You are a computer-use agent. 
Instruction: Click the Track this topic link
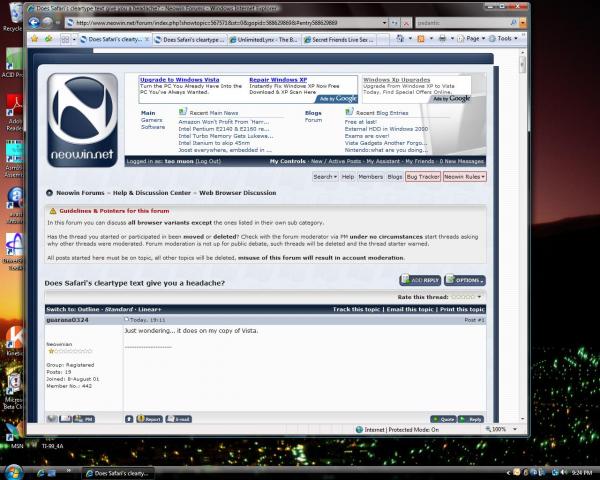(357, 310)
